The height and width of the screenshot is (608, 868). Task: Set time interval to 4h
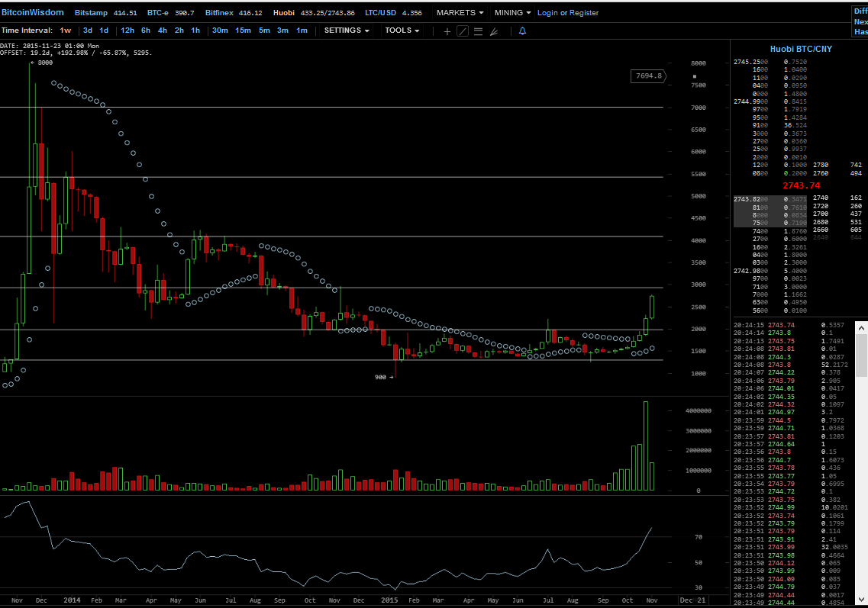coord(162,31)
